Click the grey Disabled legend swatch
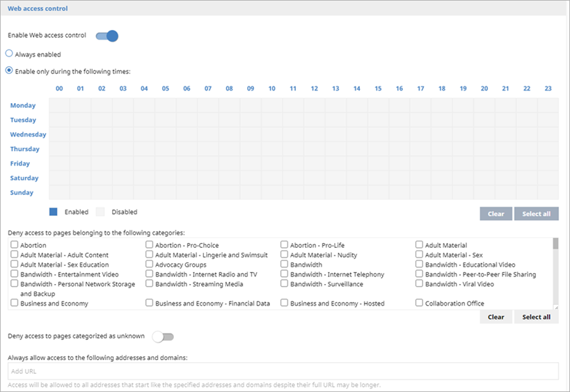 [100, 212]
